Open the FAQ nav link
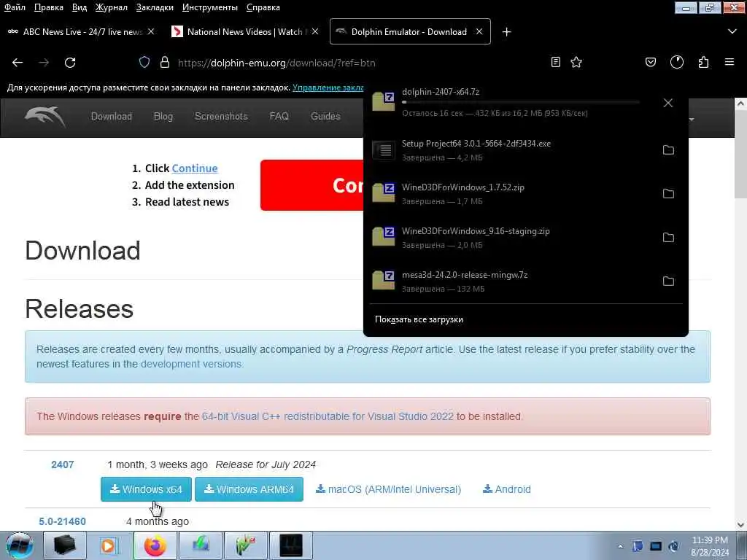The width and height of the screenshot is (747, 560). (279, 116)
